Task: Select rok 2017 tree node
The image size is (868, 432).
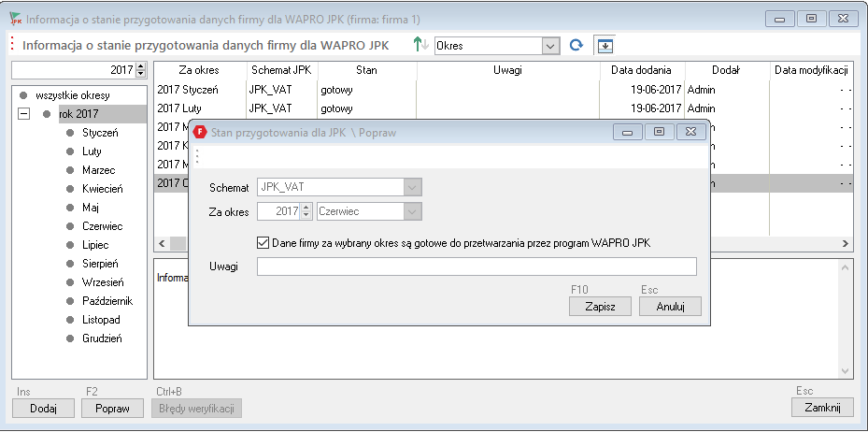Action: [78, 114]
